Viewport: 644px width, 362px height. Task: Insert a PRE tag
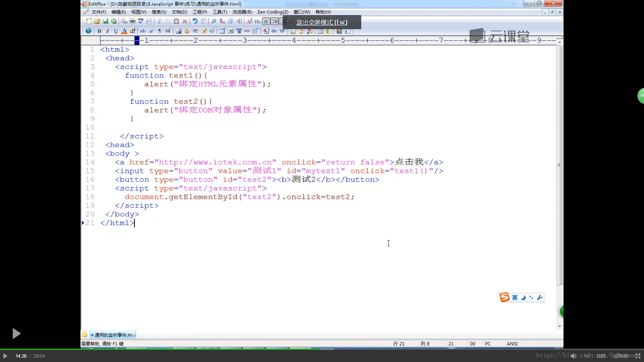click(x=247, y=31)
